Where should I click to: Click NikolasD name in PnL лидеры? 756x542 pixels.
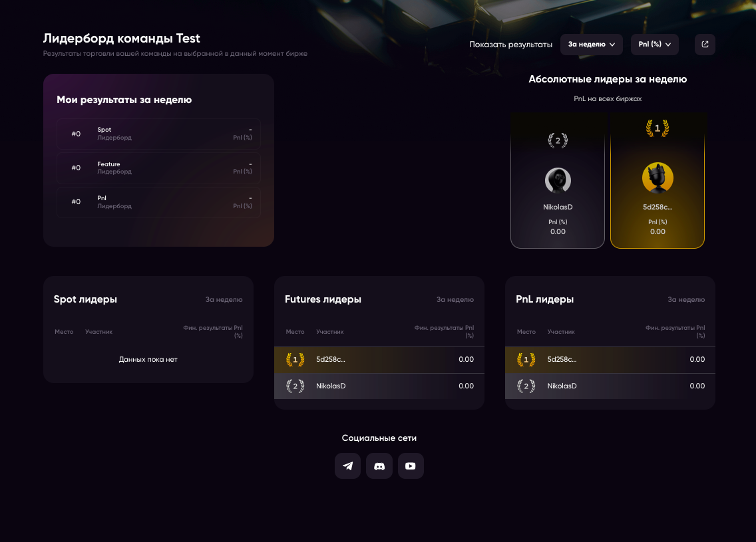pos(562,386)
